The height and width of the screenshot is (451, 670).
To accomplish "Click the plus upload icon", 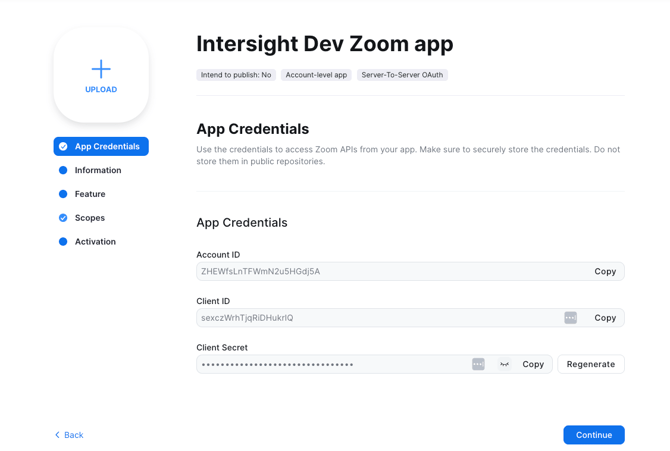I will pyautogui.click(x=101, y=69).
